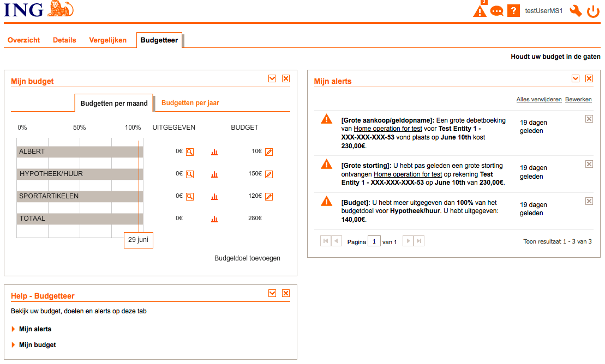Screen dimensions: 605x364
Task: Dismiss the Grote storting alert
Action: click(x=589, y=164)
